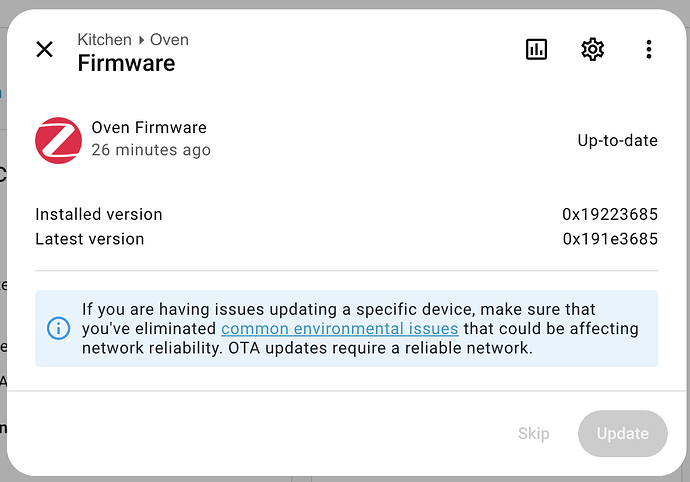Close the Firmware dialog
Screen dimensions: 690x482
(45, 49)
